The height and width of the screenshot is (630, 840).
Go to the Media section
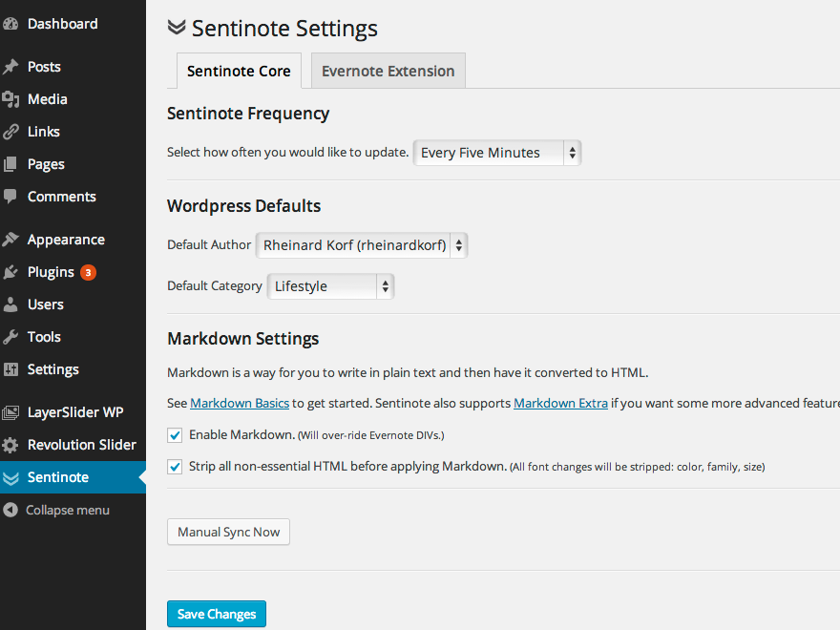click(47, 99)
